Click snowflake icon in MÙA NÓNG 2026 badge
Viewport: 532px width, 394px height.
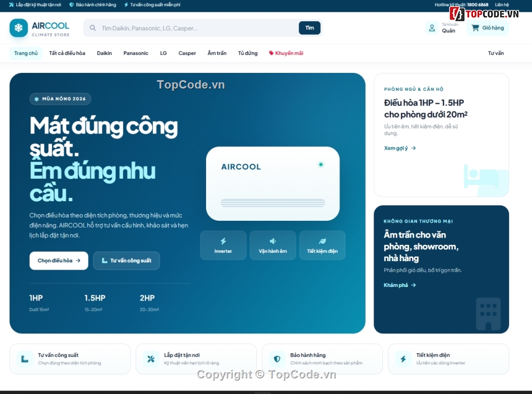point(36,99)
